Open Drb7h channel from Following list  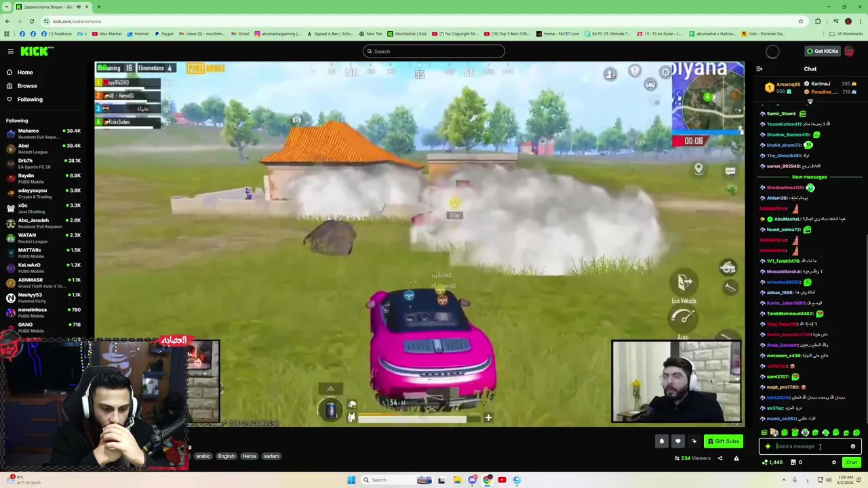(x=44, y=163)
